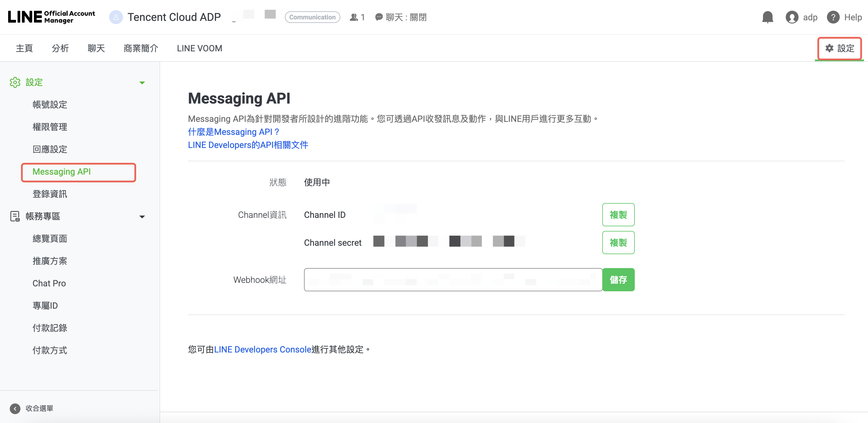868x423 pixels.
Task: Switch to the 分析 tab
Action: pyautogui.click(x=60, y=48)
